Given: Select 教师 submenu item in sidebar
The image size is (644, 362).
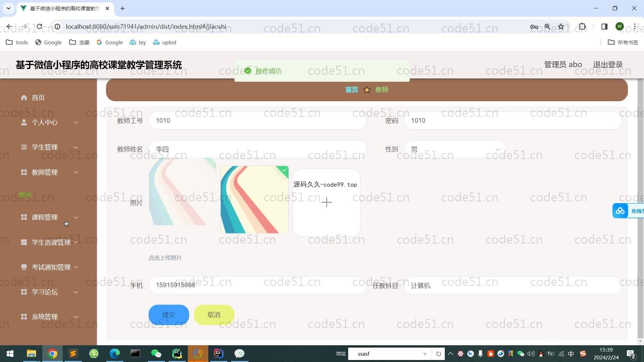Looking at the screenshot, I should coord(25,194).
